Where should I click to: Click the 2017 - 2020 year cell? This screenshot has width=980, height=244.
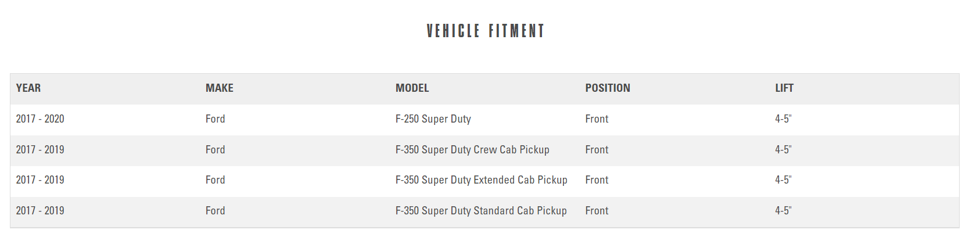pos(40,119)
